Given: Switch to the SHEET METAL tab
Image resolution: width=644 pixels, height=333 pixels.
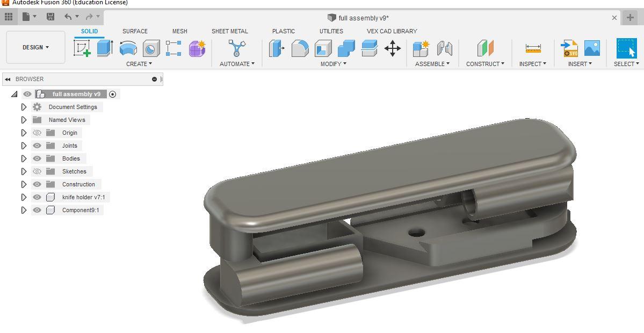Looking at the screenshot, I should point(229,31).
